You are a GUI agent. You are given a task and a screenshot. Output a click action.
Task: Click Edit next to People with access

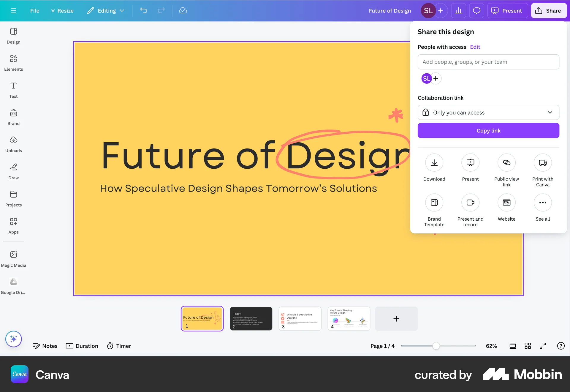point(475,47)
